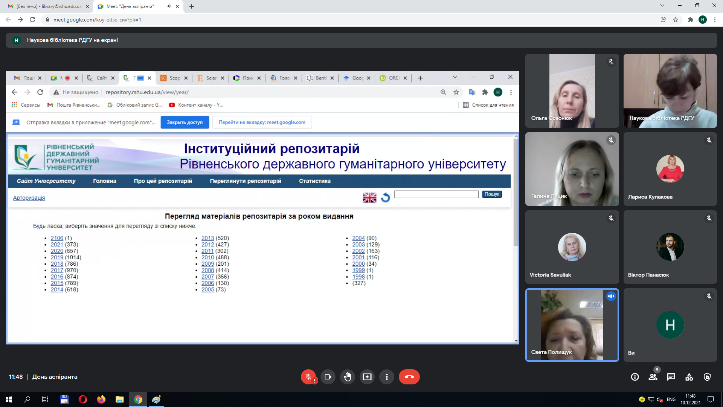Toggle the camera button in Meet
The image size is (723, 407).
[328, 377]
